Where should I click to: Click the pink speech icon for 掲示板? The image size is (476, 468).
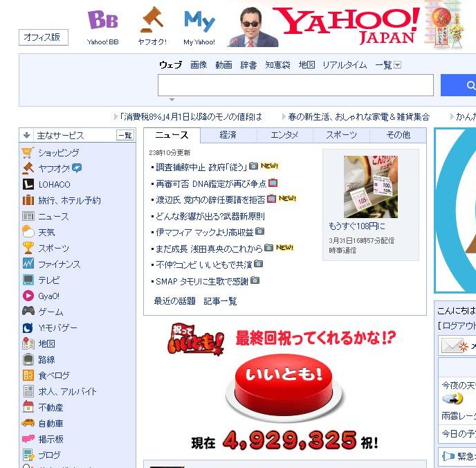tap(28, 439)
